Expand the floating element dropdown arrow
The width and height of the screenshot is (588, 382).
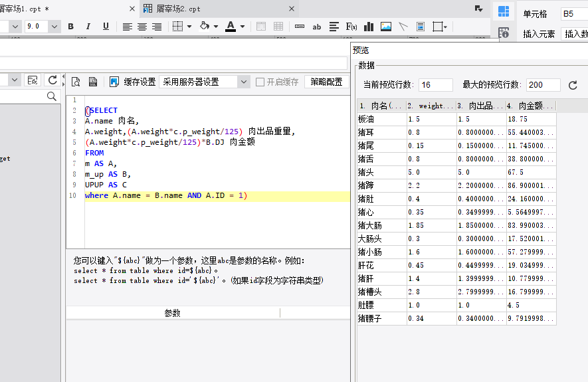[x=445, y=27]
